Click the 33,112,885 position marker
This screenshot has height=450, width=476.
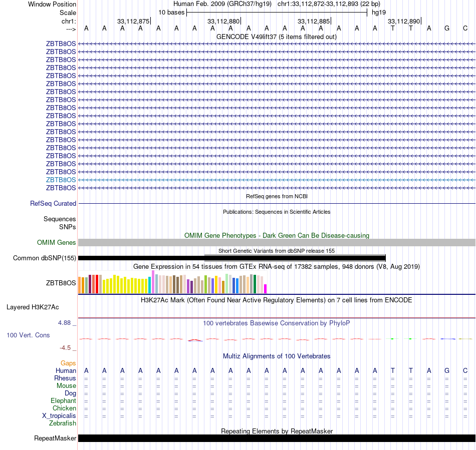coord(314,21)
